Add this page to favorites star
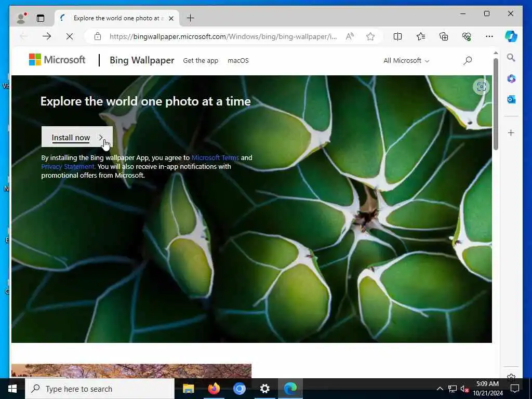The height and width of the screenshot is (399, 532). [370, 36]
